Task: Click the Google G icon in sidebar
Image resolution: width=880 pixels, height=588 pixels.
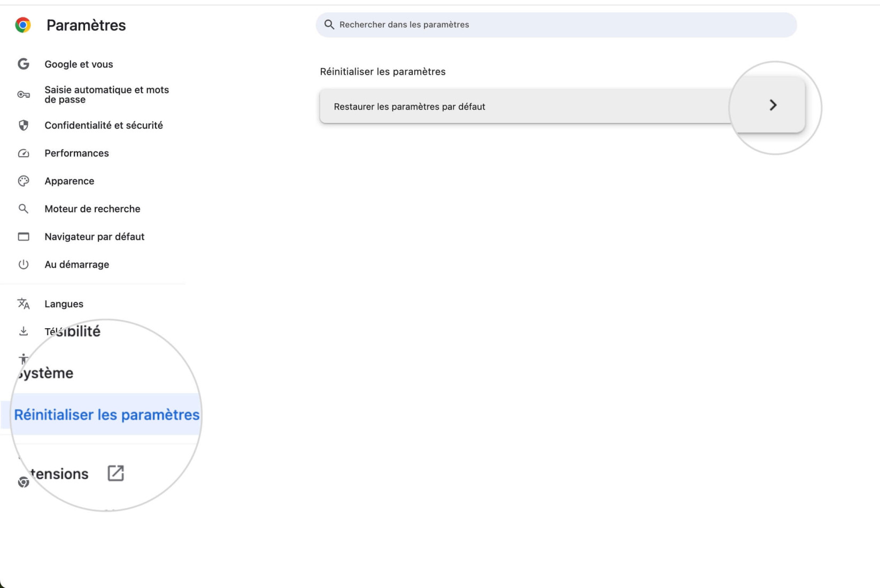Action: 24,64
